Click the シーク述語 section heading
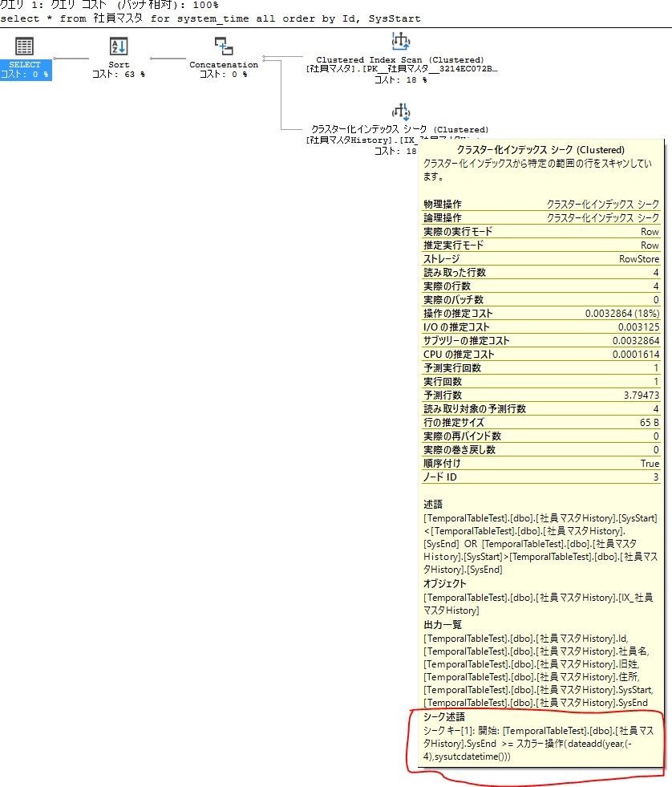The height and width of the screenshot is (787, 672). click(443, 716)
